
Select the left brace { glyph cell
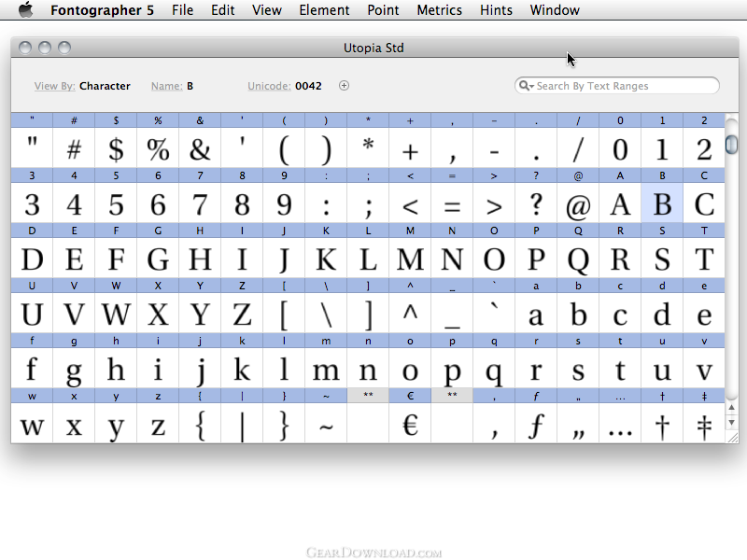(200, 424)
